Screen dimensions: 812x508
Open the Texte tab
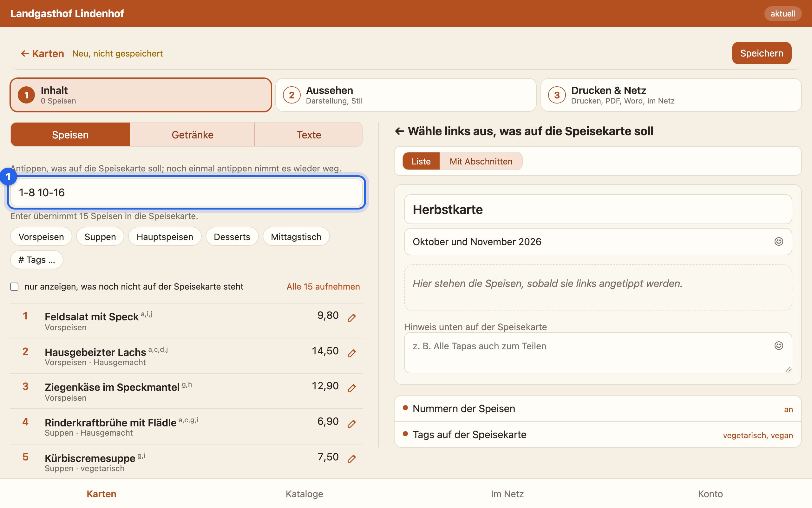tap(309, 135)
